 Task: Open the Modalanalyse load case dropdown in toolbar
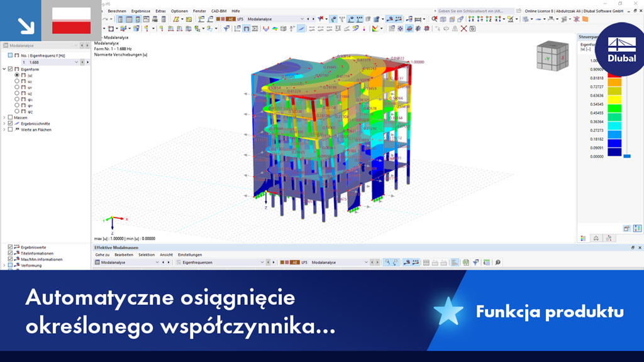pyautogui.click(x=303, y=19)
